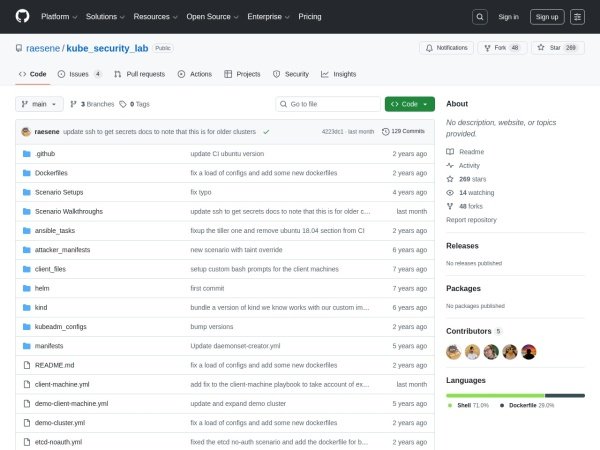Star the repository

pyautogui.click(x=558, y=48)
